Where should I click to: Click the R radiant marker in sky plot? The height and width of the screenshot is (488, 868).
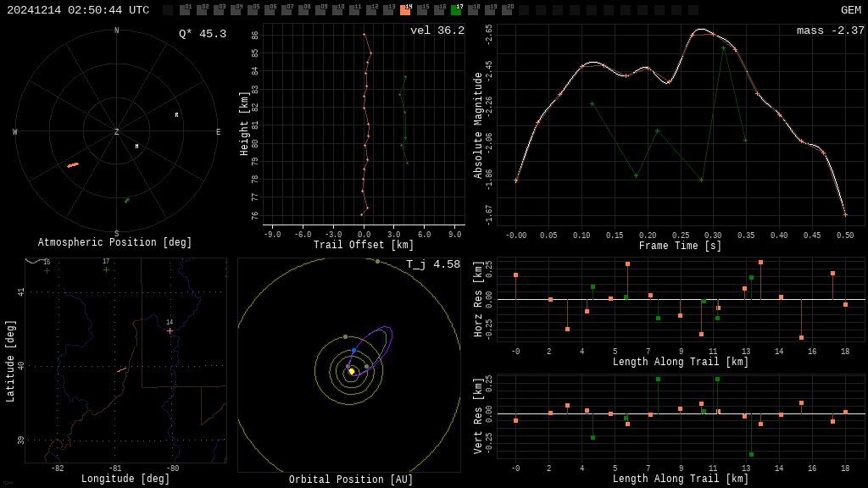176,115
